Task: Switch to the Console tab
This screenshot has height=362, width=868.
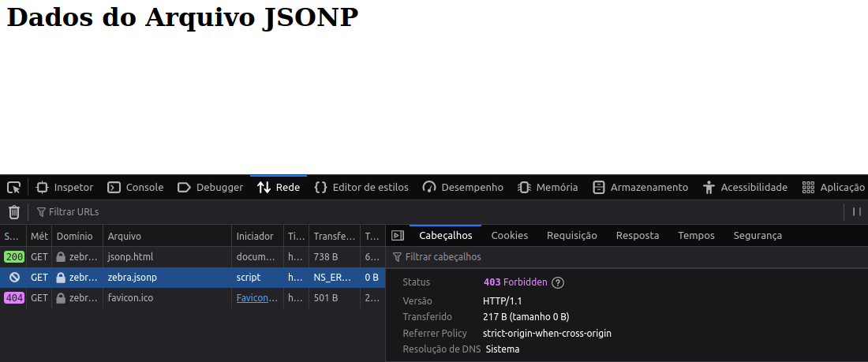Action: (x=136, y=188)
